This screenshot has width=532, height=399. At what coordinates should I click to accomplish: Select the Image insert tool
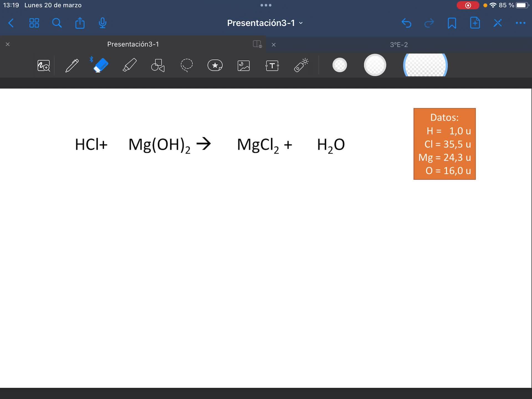[244, 66]
